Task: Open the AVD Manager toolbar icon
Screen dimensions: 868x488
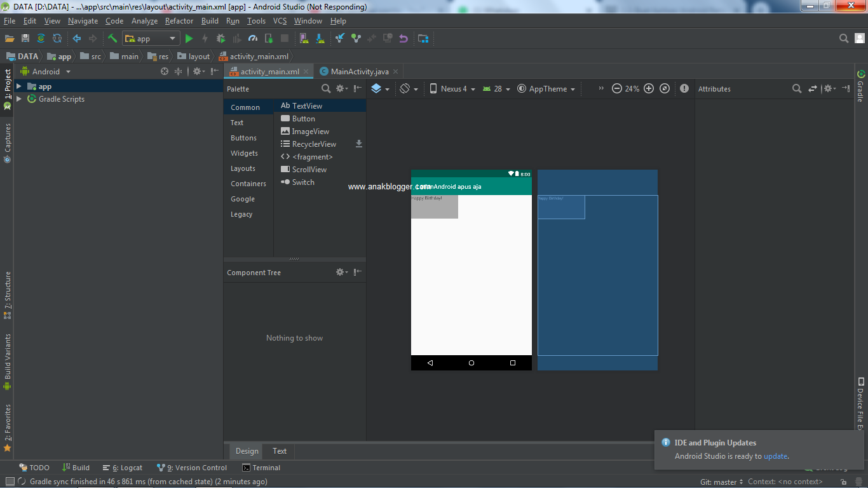Action: pyautogui.click(x=305, y=38)
